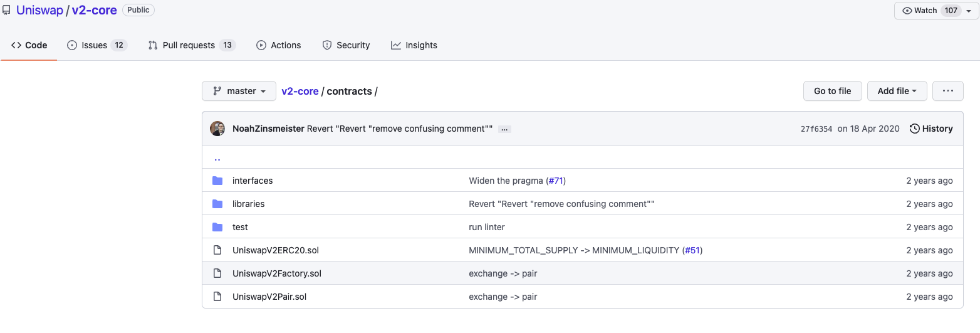
Task: Click the UniswapV2Factory.sol file icon
Action: (217, 273)
